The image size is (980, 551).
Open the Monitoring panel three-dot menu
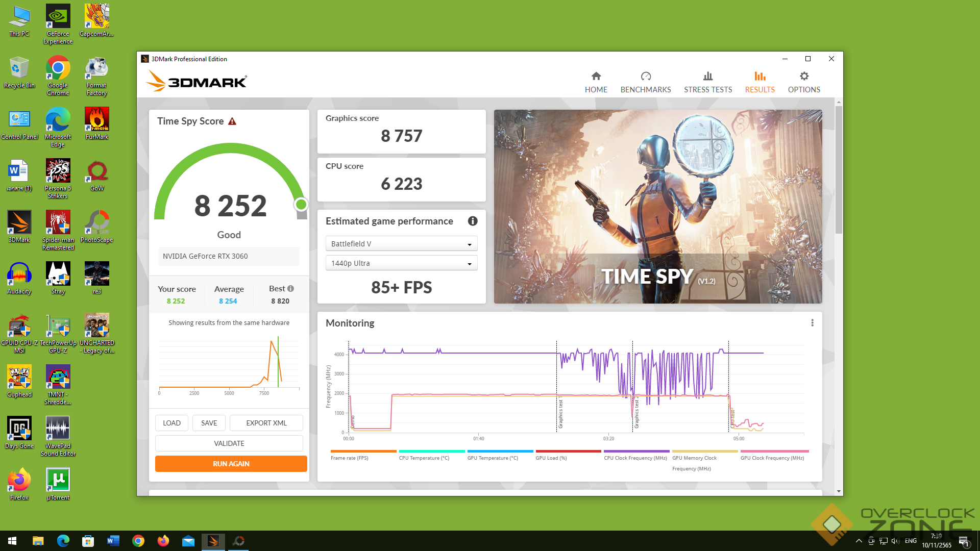coord(812,323)
